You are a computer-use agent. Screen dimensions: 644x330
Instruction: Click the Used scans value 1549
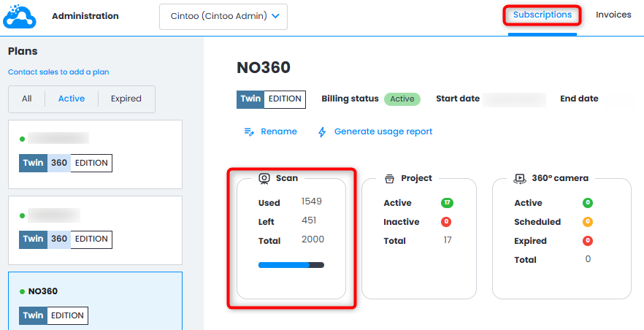click(x=311, y=202)
